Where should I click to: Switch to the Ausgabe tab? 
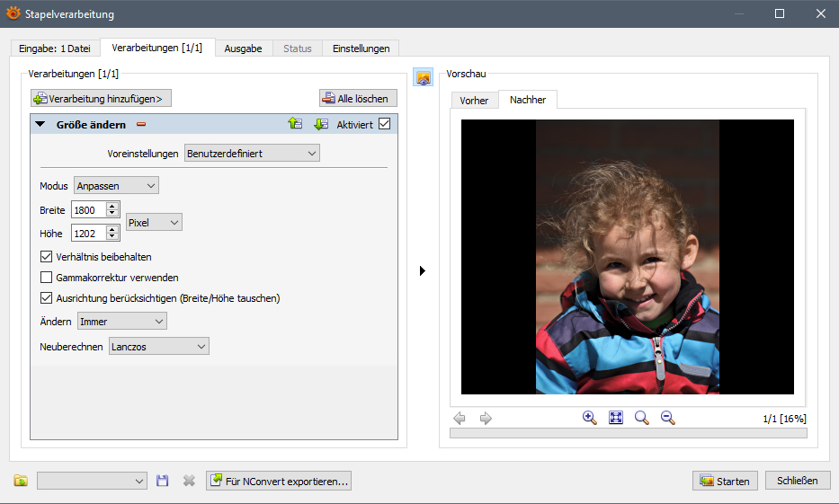[243, 49]
